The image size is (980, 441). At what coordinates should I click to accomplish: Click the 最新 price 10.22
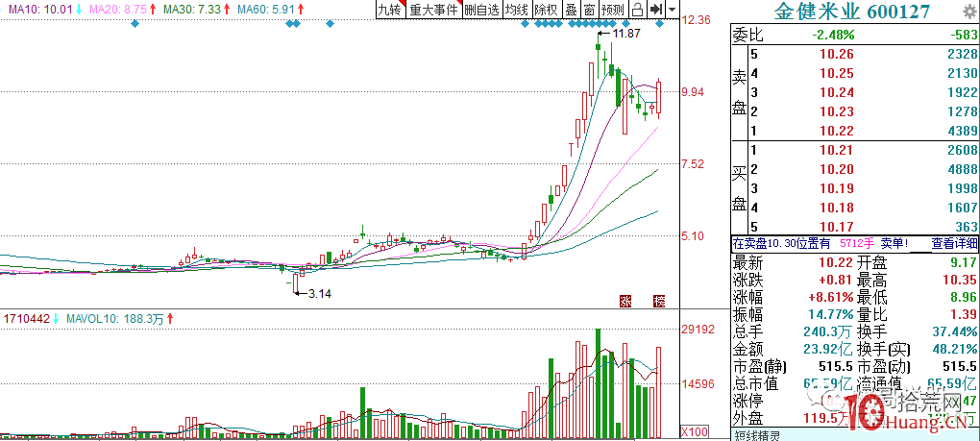[x=836, y=261]
